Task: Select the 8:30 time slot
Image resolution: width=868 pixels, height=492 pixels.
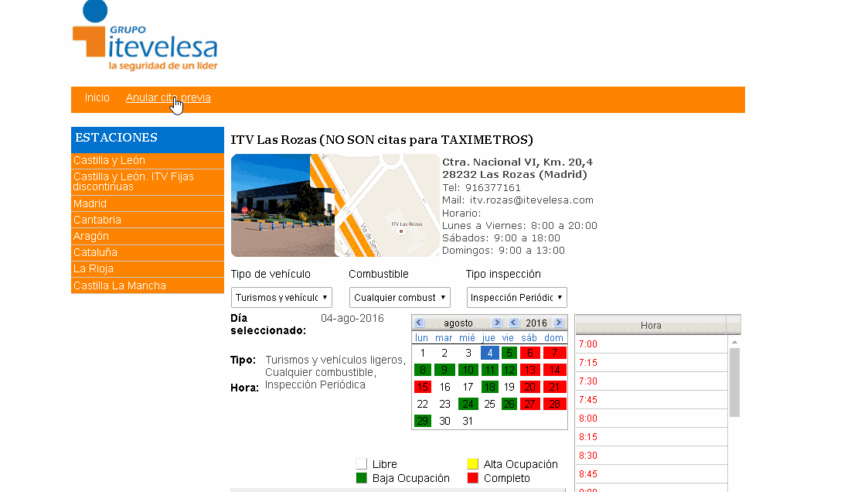Action: click(651, 456)
